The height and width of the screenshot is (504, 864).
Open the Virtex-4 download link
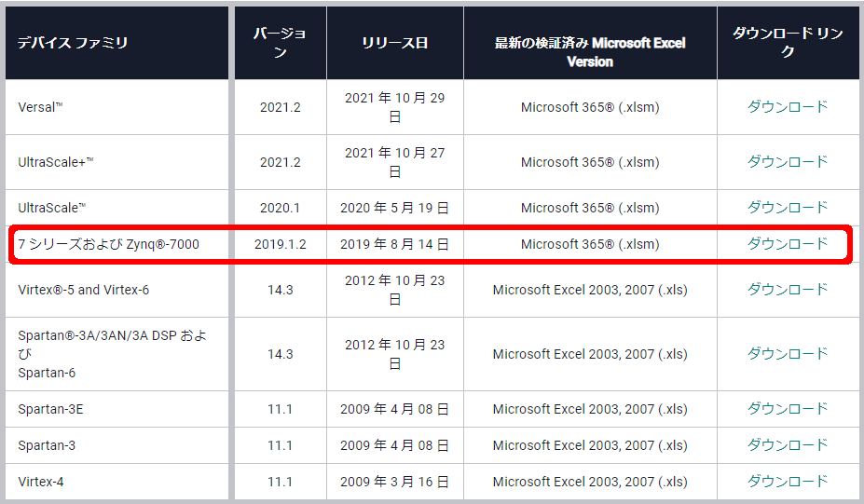(788, 482)
